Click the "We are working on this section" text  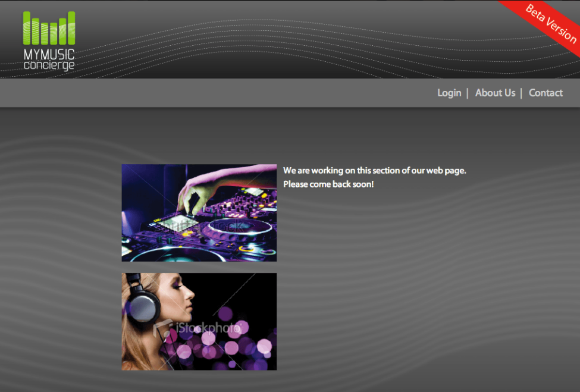(x=374, y=171)
